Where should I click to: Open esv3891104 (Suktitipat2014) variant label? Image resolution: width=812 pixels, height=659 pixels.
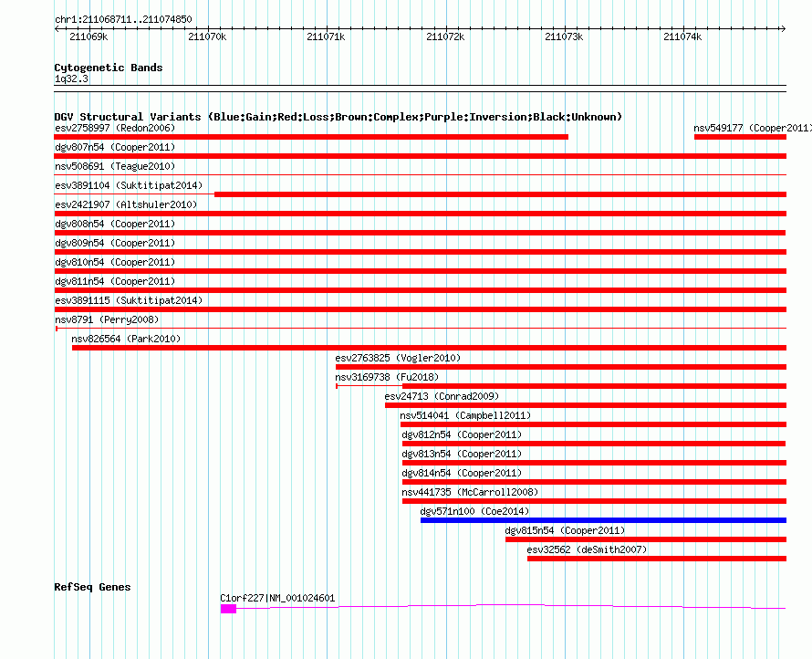[129, 185]
